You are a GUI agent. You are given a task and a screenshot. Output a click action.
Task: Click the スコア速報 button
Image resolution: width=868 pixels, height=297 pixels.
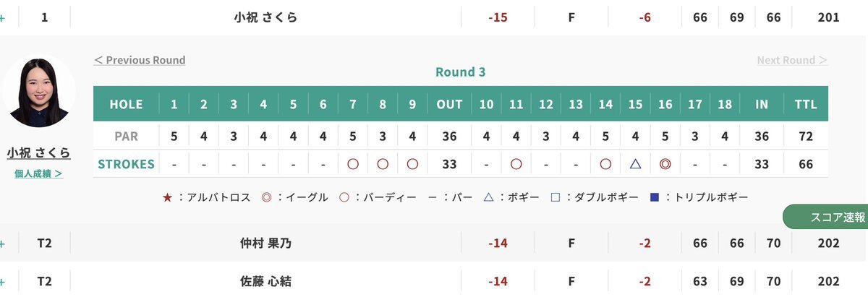click(827, 217)
